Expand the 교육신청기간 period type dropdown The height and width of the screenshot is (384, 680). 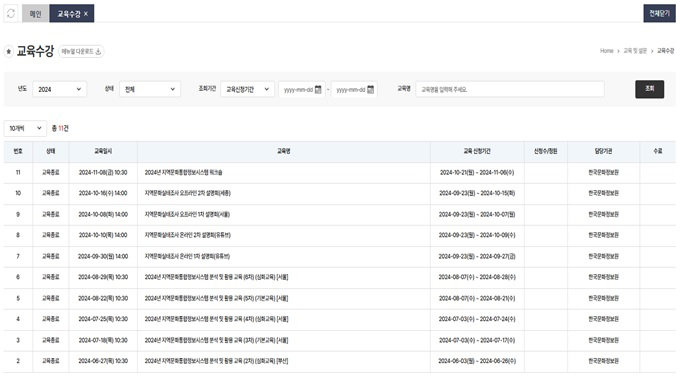pyautogui.click(x=247, y=89)
